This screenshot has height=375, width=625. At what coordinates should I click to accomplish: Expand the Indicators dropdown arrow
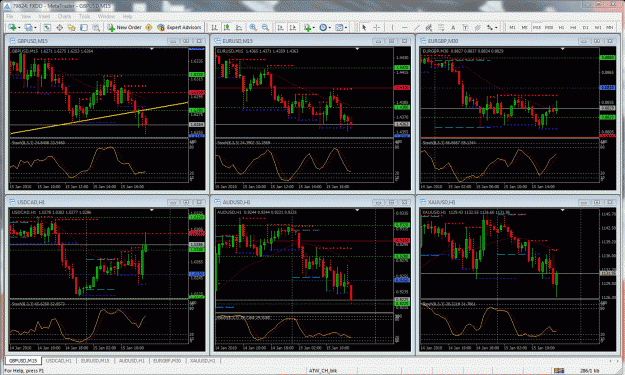[x=314, y=27]
